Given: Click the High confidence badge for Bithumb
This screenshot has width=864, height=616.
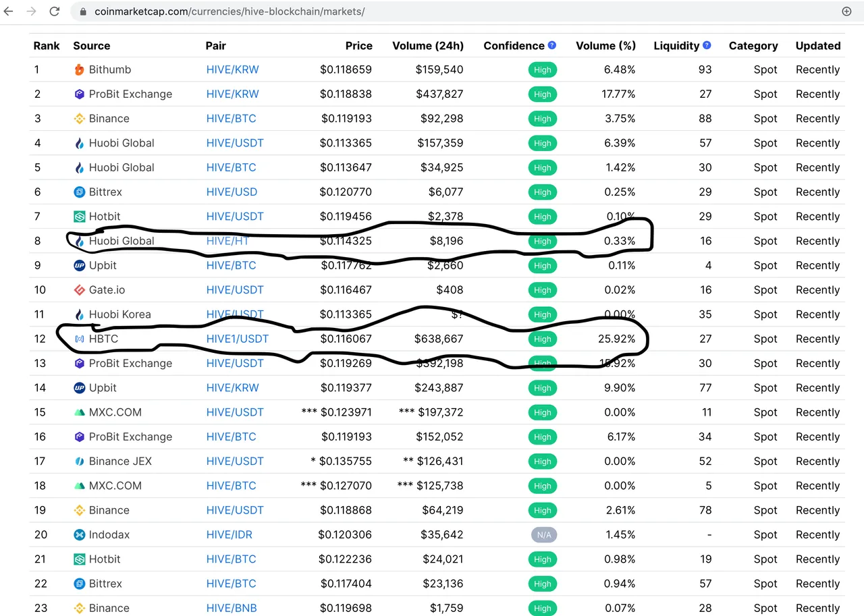Looking at the screenshot, I should tap(543, 69).
